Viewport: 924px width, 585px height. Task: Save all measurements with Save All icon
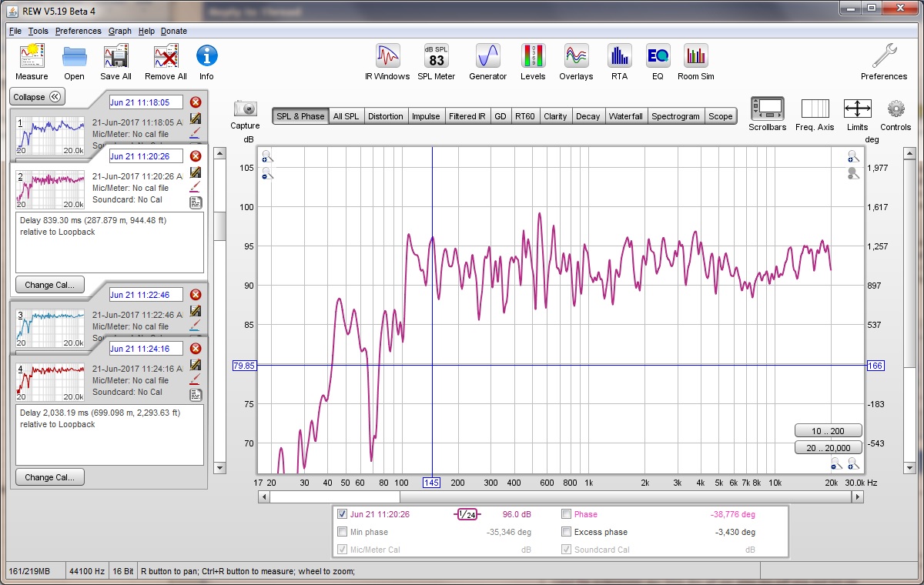point(115,57)
